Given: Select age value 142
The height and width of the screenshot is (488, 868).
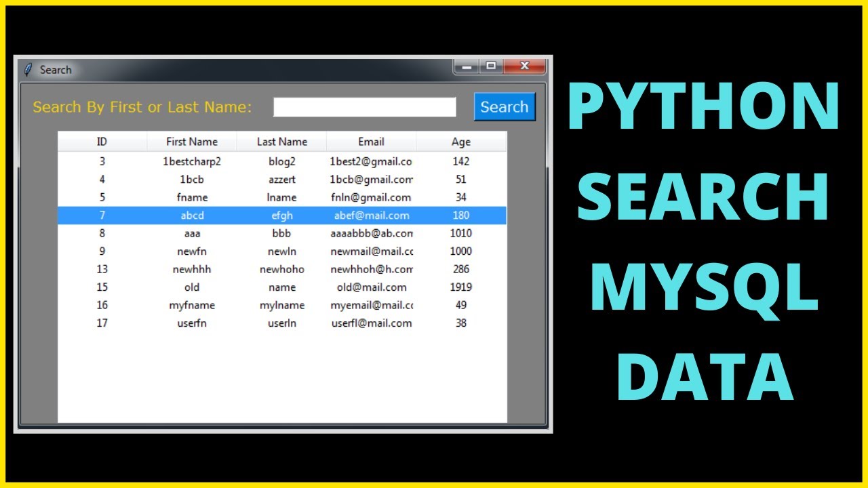Looking at the screenshot, I should (x=461, y=161).
